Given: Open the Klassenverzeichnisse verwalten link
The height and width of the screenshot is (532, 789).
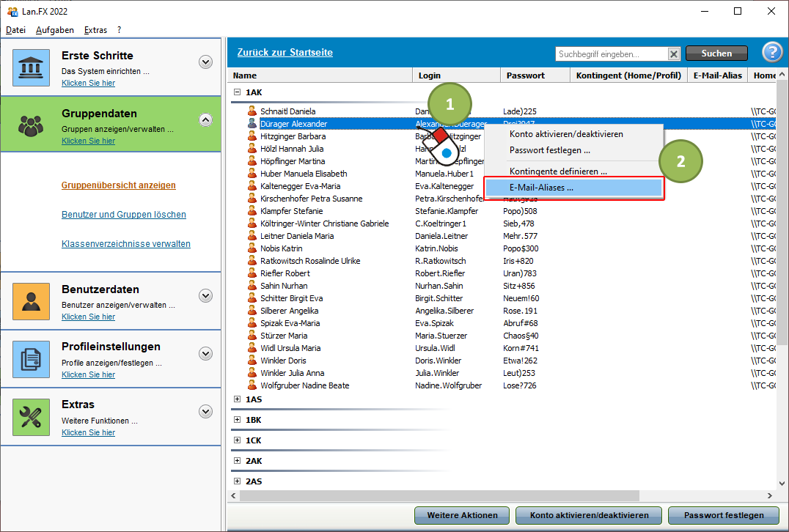Looking at the screenshot, I should 125,244.
